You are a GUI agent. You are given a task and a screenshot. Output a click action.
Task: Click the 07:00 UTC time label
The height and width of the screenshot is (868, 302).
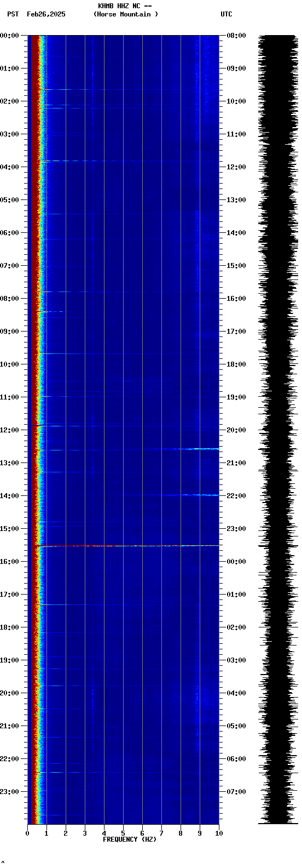pyautogui.click(x=236, y=792)
